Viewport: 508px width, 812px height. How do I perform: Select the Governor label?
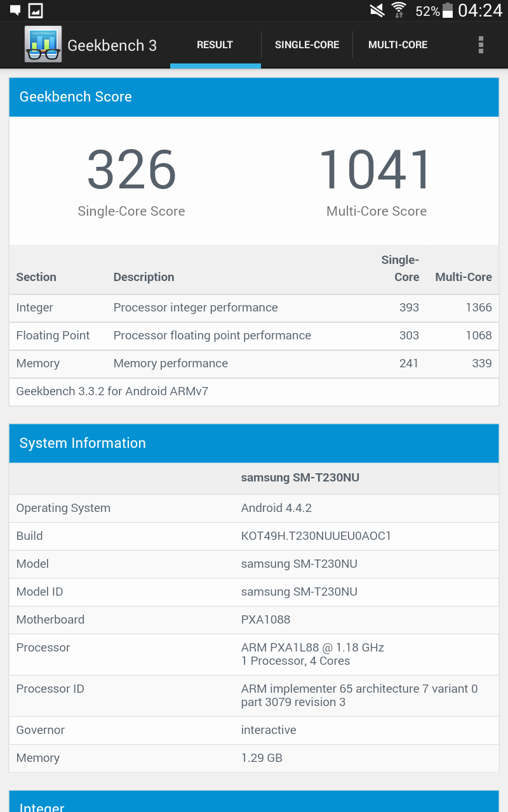(41, 730)
